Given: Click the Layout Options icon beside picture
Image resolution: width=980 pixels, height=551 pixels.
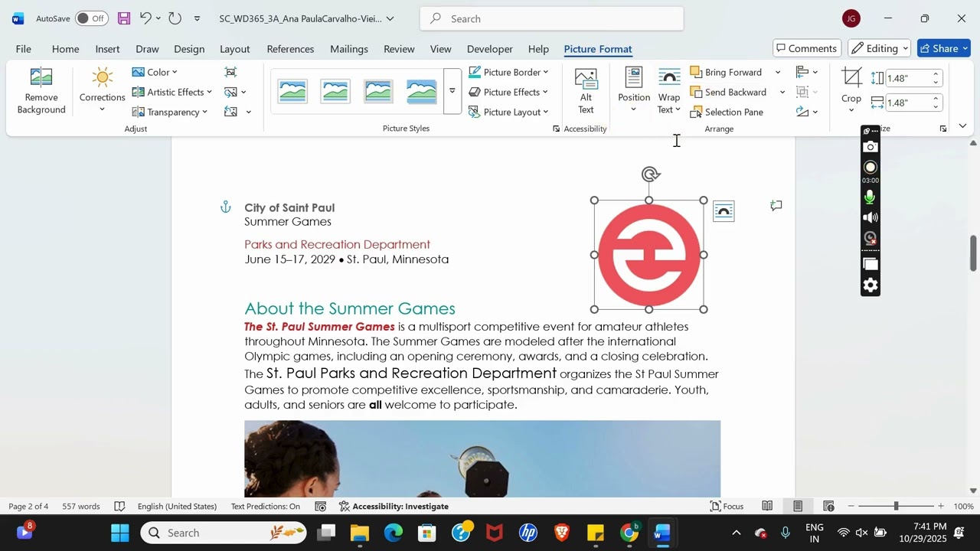Looking at the screenshot, I should pyautogui.click(x=724, y=211).
